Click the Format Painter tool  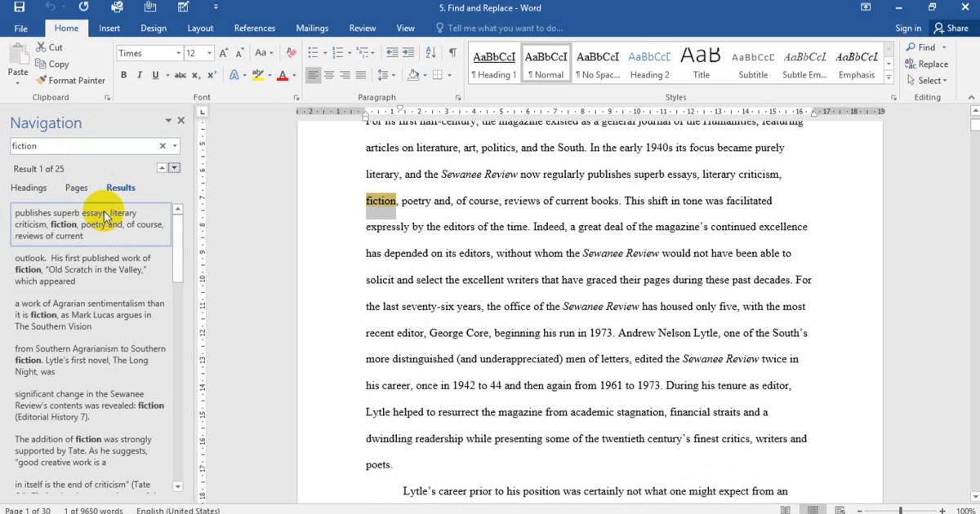70,81
